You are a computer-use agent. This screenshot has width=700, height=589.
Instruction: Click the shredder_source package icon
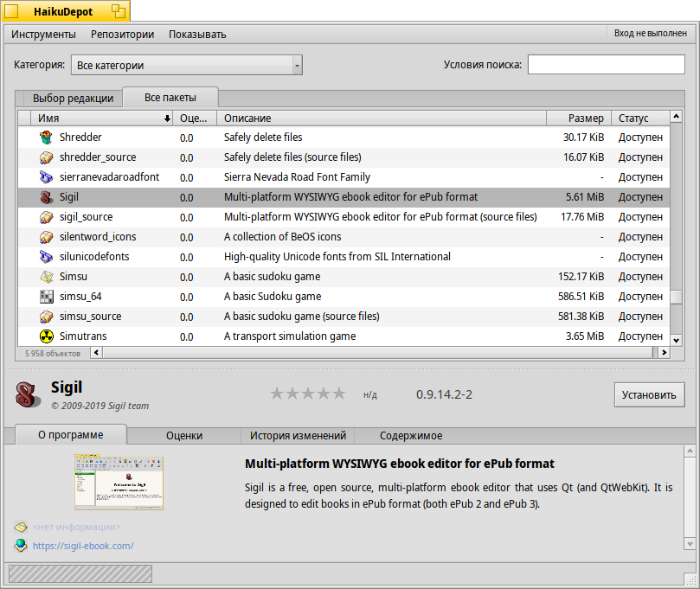click(46, 157)
